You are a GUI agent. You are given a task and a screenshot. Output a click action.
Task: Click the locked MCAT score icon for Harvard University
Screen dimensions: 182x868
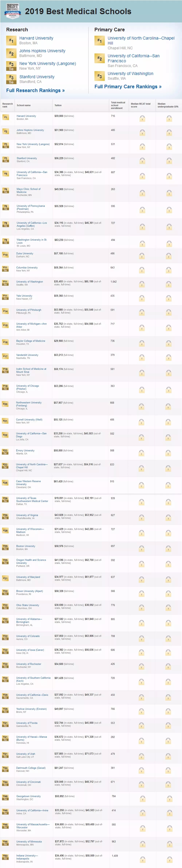[x=142, y=118]
